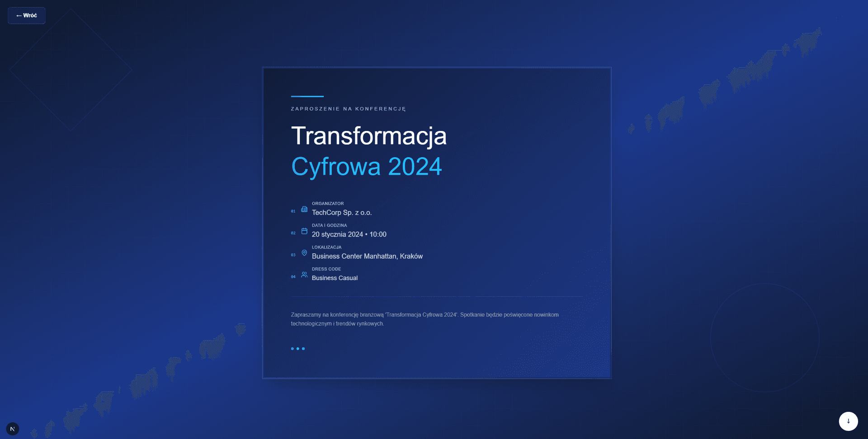Click the invitation description paragraph
This screenshot has height=439, width=868.
(x=425, y=319)
